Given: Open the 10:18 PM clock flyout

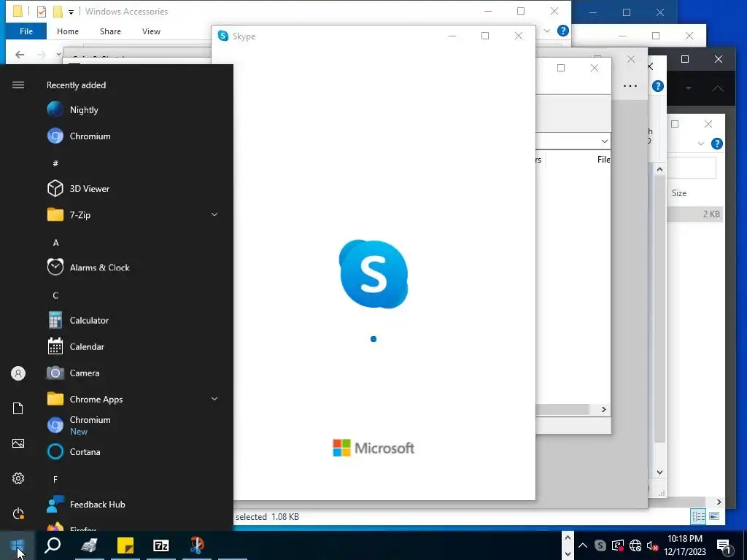Looking at the screenshot, I should [684, 545].
